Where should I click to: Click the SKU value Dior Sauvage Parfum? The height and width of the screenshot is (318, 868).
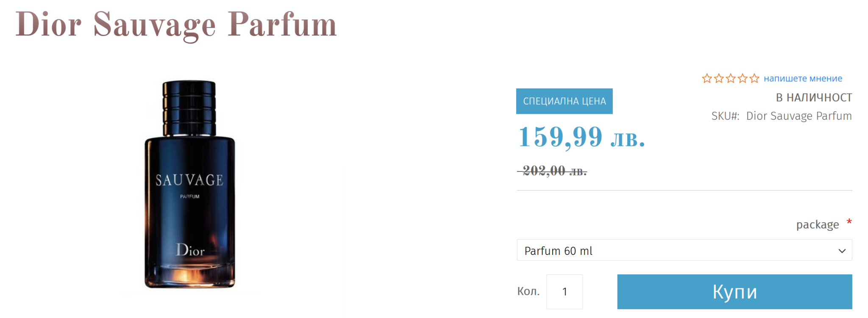[x=798, y=116]
